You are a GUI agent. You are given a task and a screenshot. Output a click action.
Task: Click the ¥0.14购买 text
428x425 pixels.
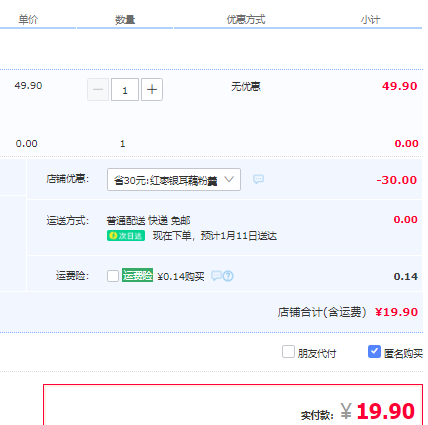point(181,276)
